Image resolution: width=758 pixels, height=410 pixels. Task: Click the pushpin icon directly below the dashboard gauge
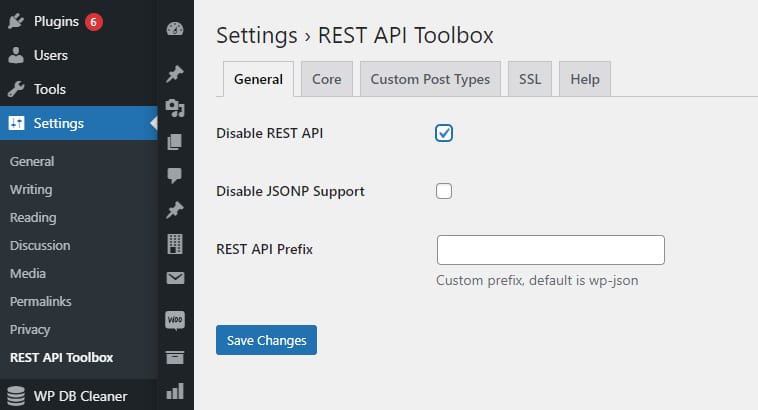[175, 73]
